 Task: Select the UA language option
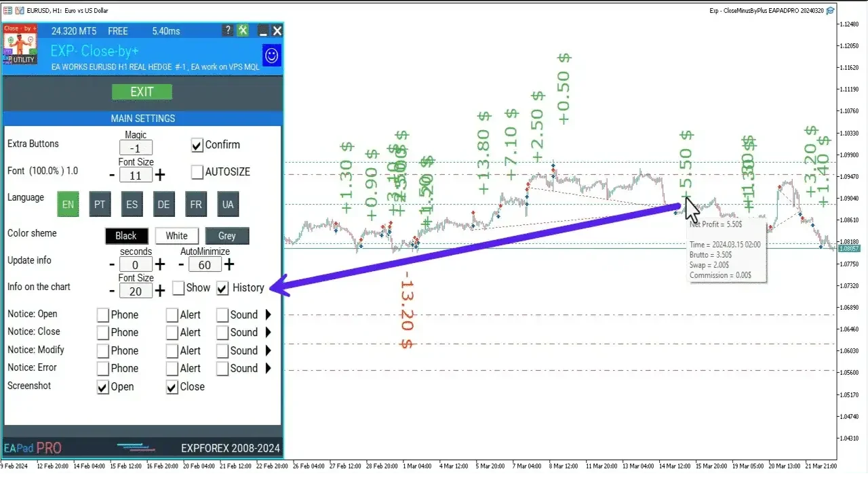(x=228, y=204)
